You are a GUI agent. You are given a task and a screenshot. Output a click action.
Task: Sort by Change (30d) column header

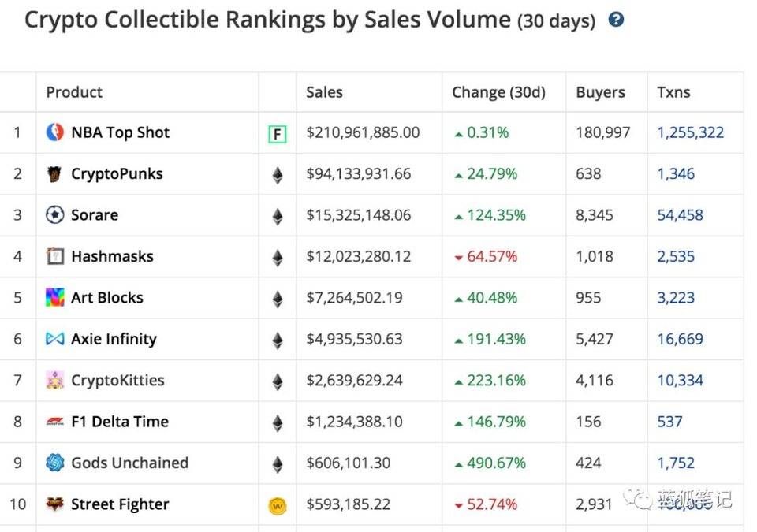[x=498, y=92]
